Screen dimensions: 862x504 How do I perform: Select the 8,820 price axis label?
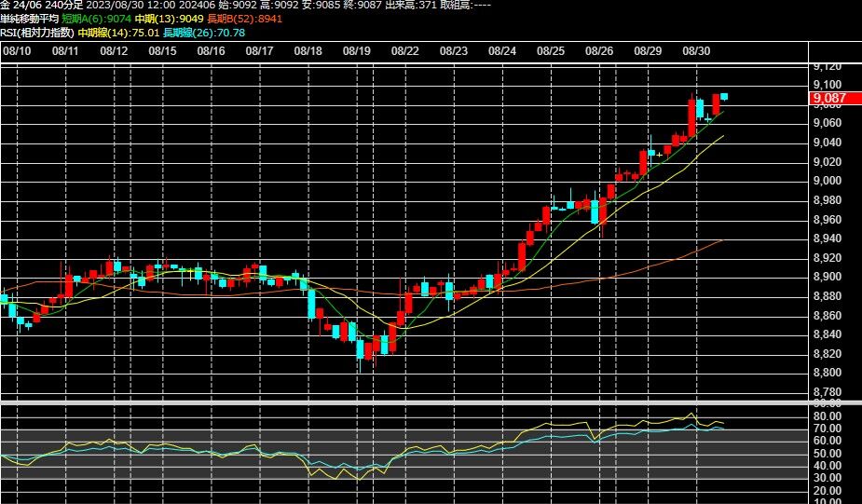[x=828, y=353]
